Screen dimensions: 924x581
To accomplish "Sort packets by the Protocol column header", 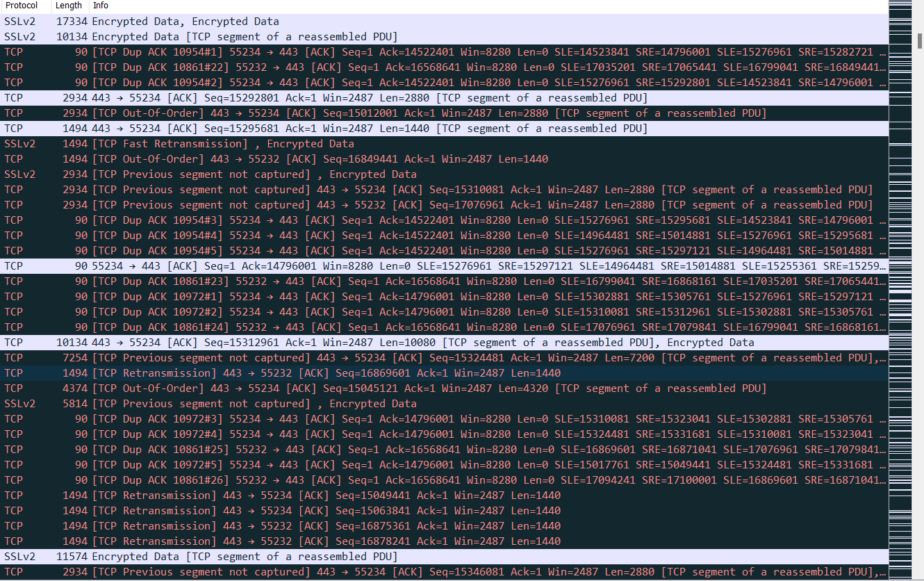I will (21, 6).
